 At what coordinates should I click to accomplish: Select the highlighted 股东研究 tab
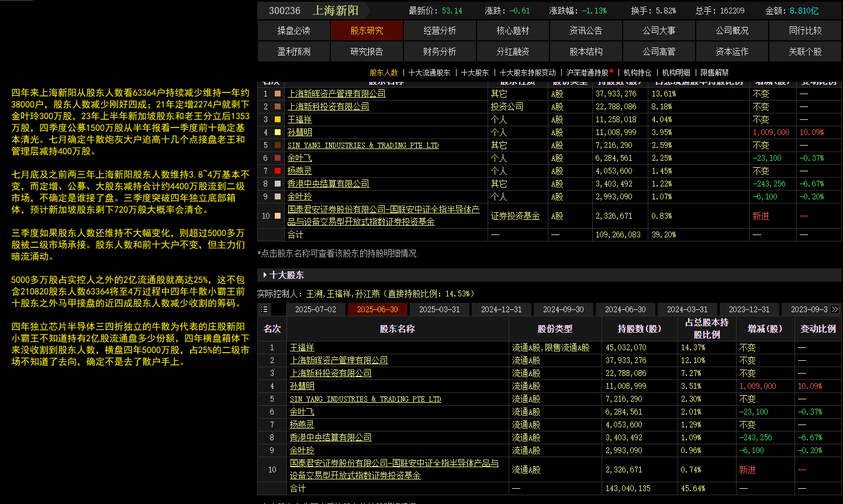pos(367,30)
